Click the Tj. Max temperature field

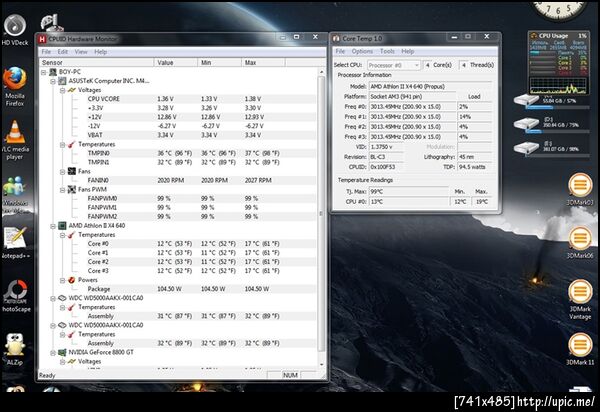click(x=408, y=191)
